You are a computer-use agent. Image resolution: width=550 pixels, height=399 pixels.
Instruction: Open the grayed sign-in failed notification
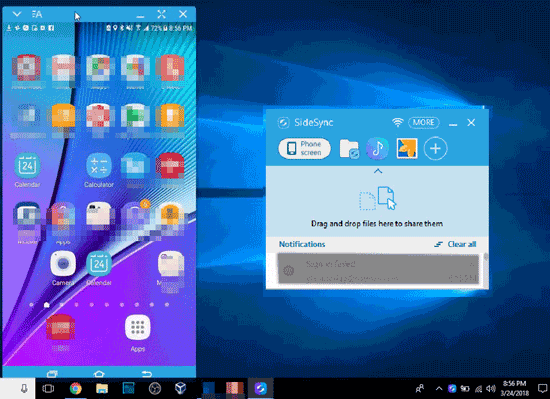coord(378,269)
